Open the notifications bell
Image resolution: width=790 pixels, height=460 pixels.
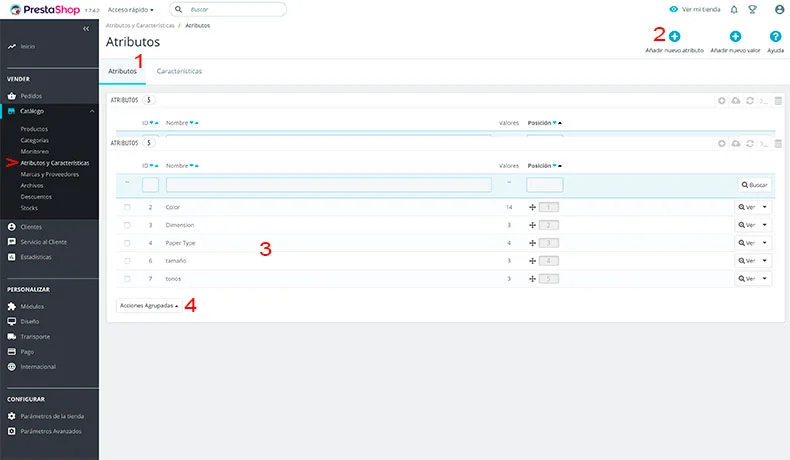coord(734,10)
